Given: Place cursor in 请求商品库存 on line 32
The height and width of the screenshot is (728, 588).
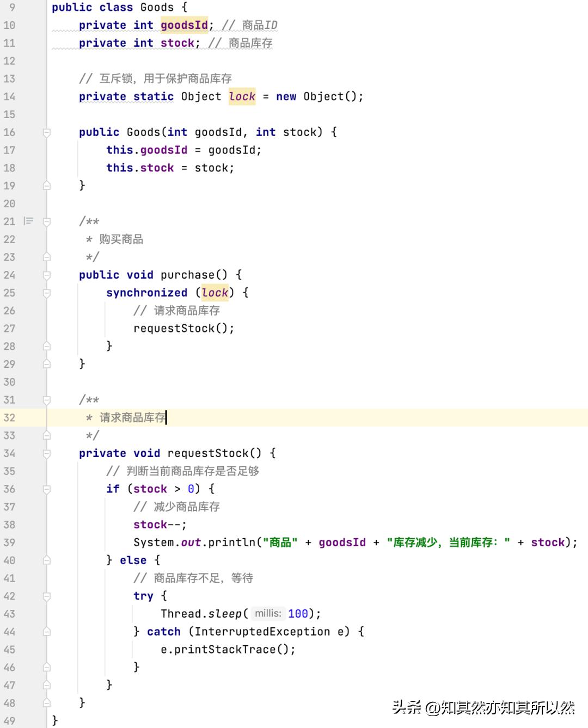Looking at the screenshot, I should [133, 418].
